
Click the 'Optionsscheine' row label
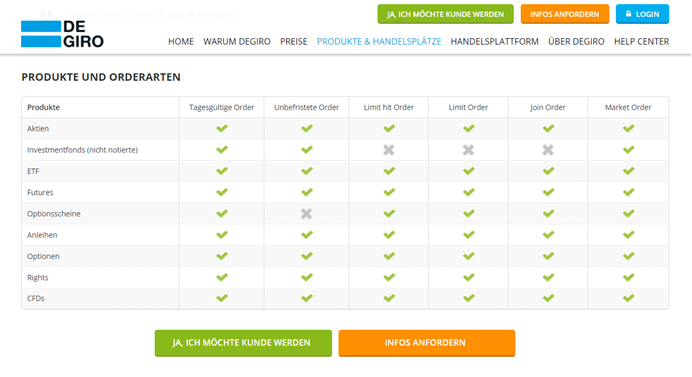click(54, 214)
